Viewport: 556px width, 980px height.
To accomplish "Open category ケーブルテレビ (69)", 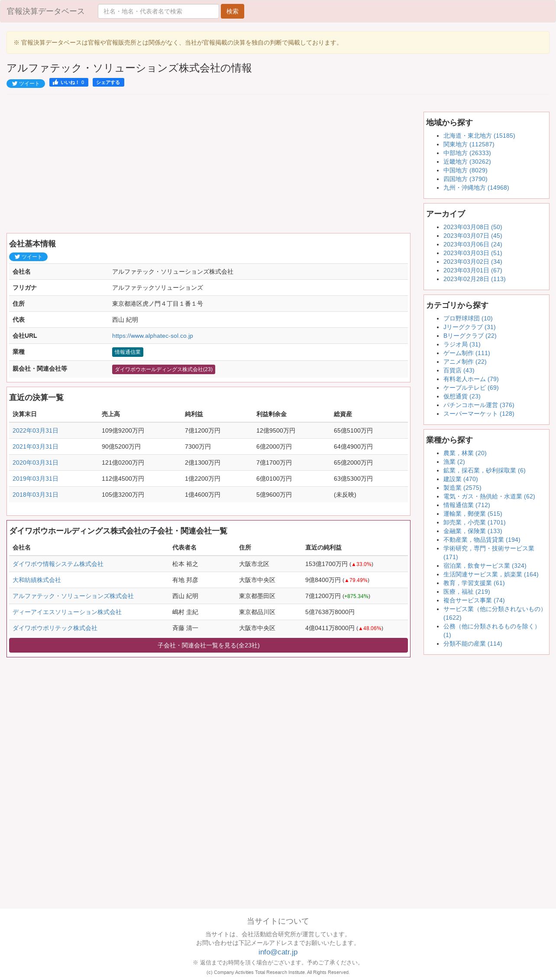I will point(471,388).
